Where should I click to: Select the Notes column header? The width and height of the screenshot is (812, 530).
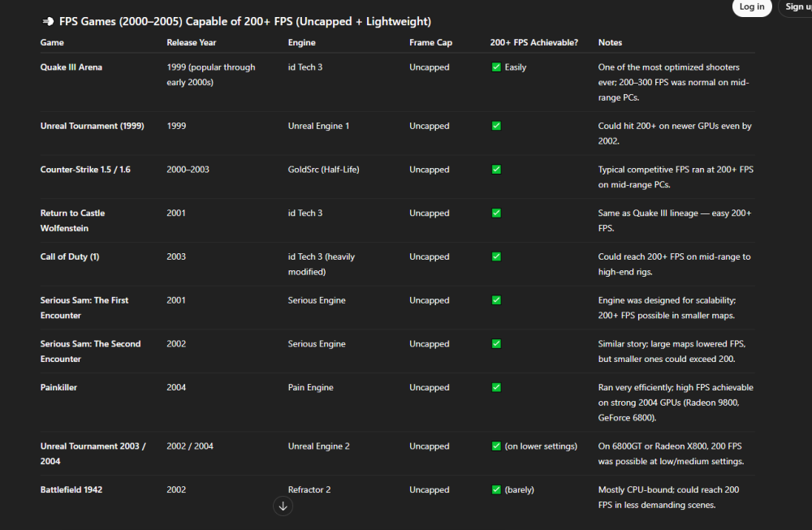tap(609, 42)
